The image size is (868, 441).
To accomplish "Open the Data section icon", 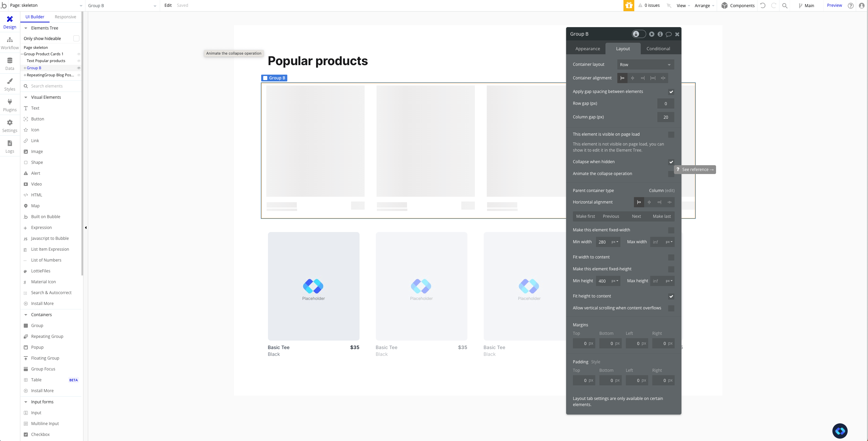I will (9, 64).
